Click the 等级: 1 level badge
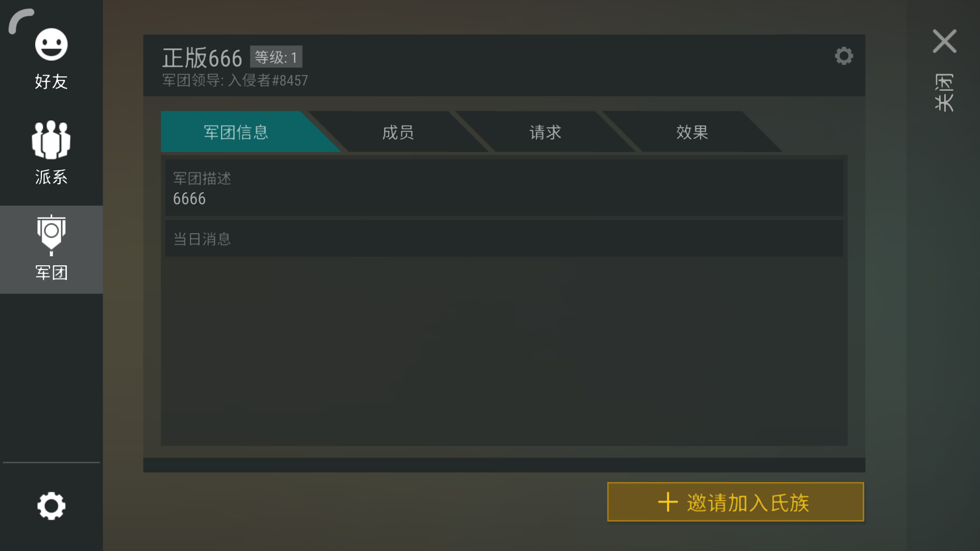The width and height of the screenshot is (980, 551). pos(276,57)
